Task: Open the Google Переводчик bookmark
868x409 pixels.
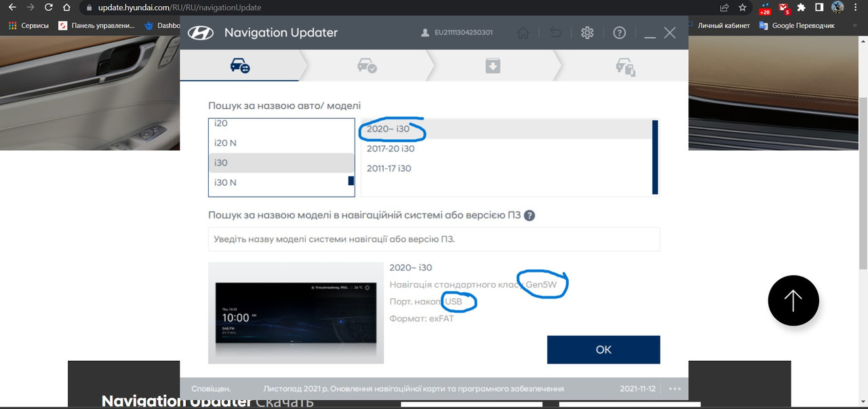Action: coord(797,26)
